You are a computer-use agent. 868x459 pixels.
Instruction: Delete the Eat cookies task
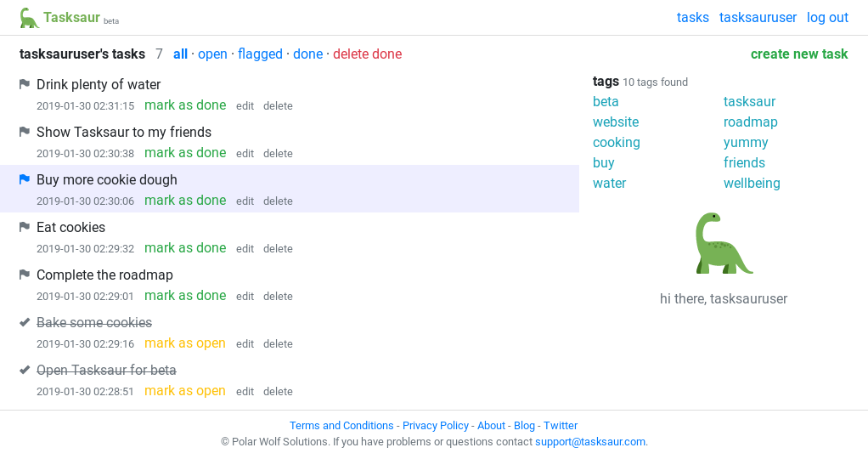(x=278, y=249)
